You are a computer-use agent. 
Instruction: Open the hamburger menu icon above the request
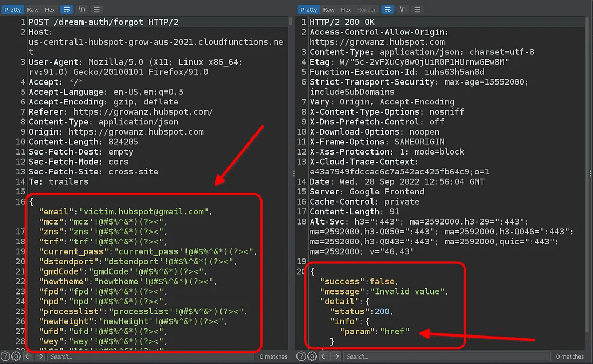(98, 9)
